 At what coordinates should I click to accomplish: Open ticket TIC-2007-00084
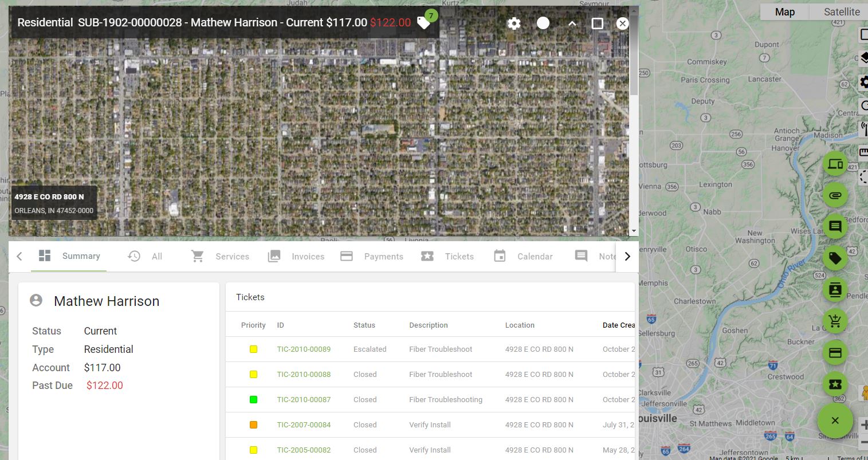pos(304,424)
